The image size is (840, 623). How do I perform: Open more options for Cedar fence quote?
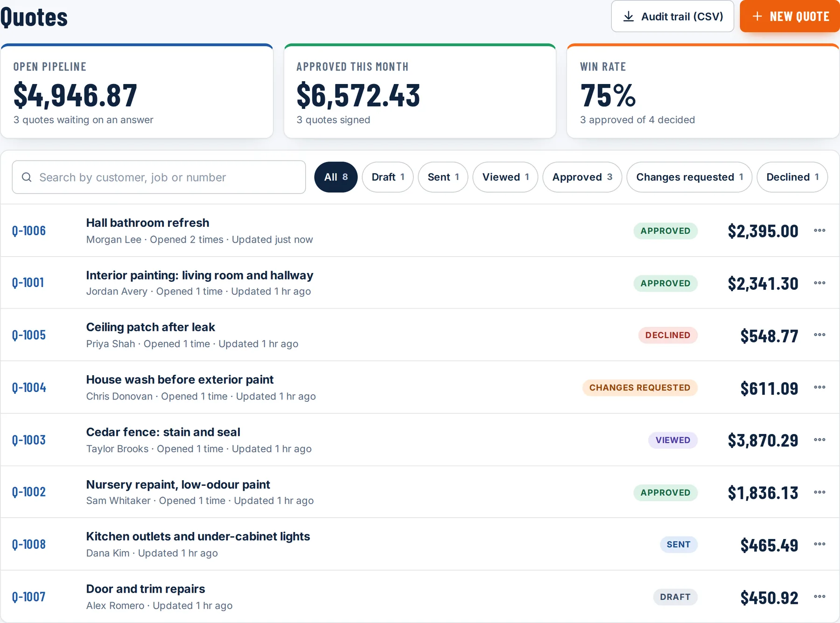click(819, 440)
